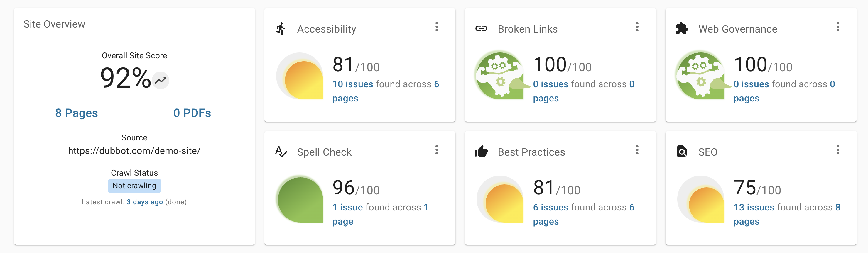Open the Best Practices kebab menu
The width and height of the screenshot is (868, 253).
coord(637,150)
